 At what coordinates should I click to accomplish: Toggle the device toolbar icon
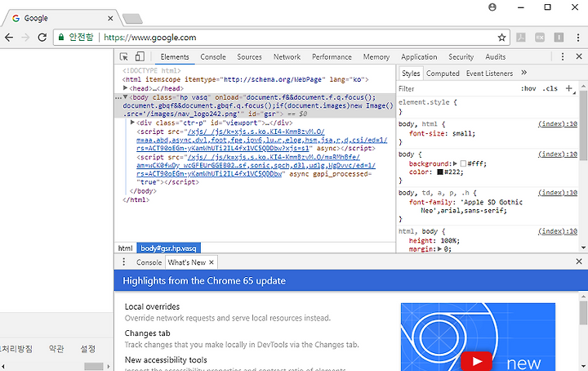(140, 56)
